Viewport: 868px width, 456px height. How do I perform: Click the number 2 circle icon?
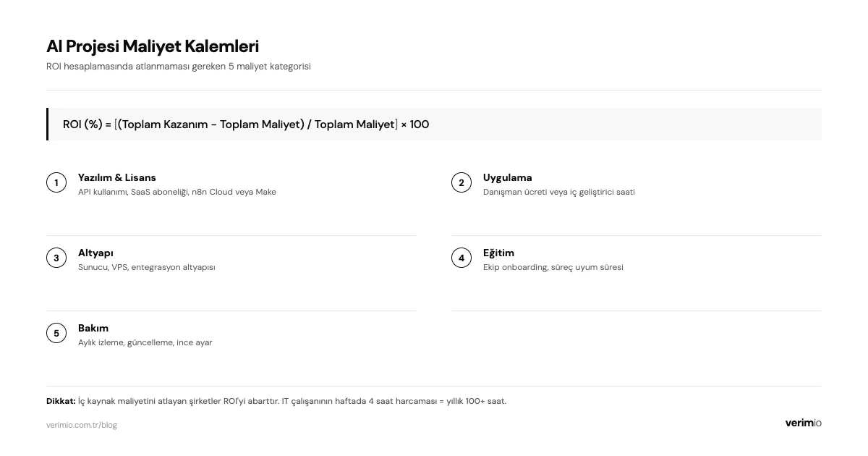pos(461,182)
